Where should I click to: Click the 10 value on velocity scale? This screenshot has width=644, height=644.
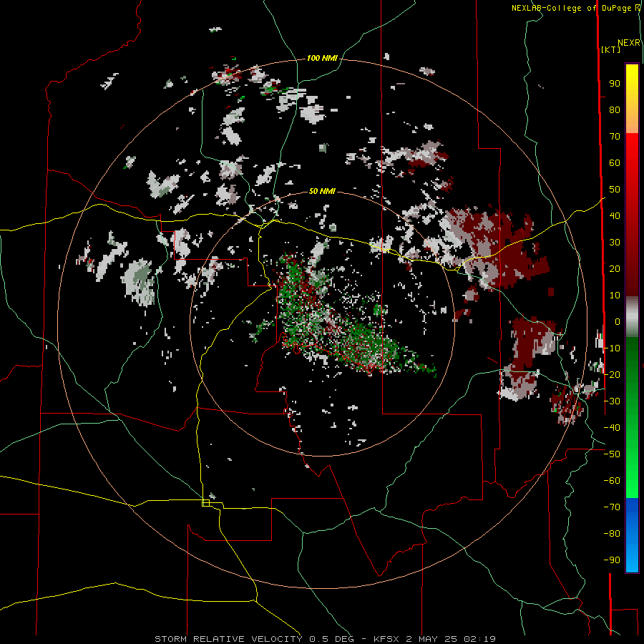pos(615,296)
